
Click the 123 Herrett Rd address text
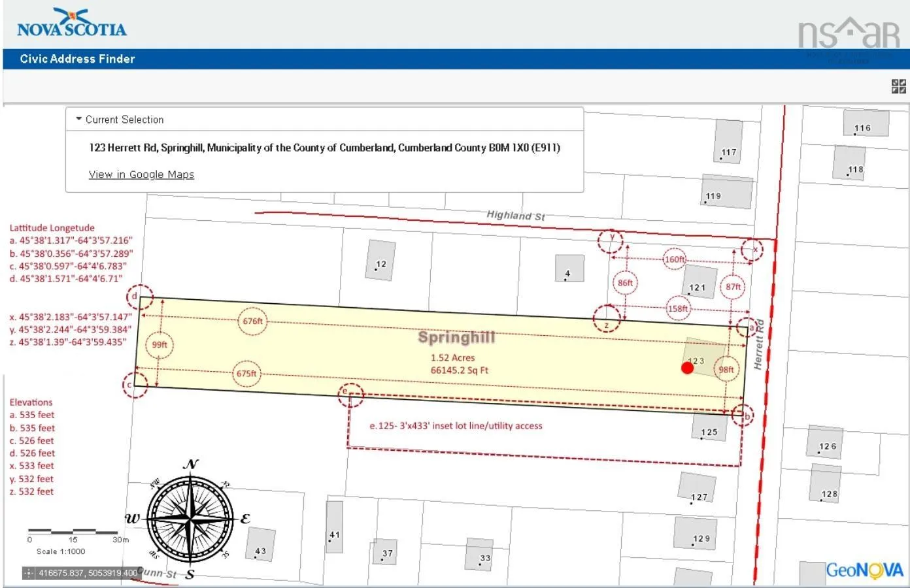click(x=324, y=148)
